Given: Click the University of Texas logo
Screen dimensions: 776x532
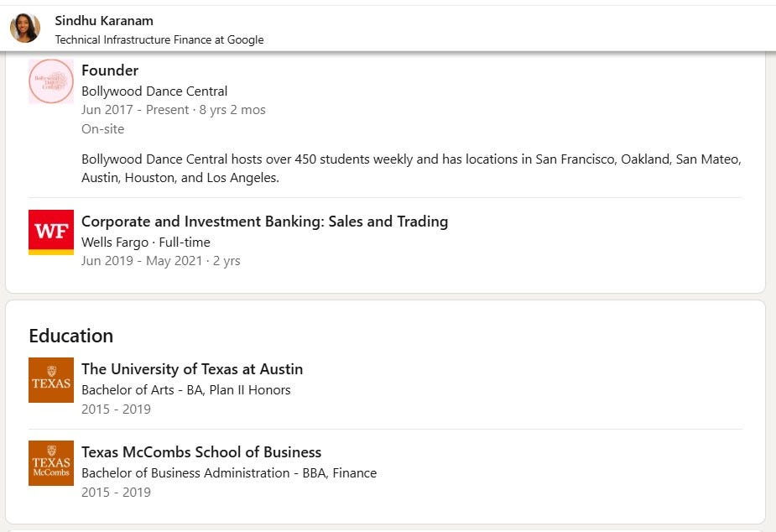Looking at the screenshot, I should click(x=51, y=380).
